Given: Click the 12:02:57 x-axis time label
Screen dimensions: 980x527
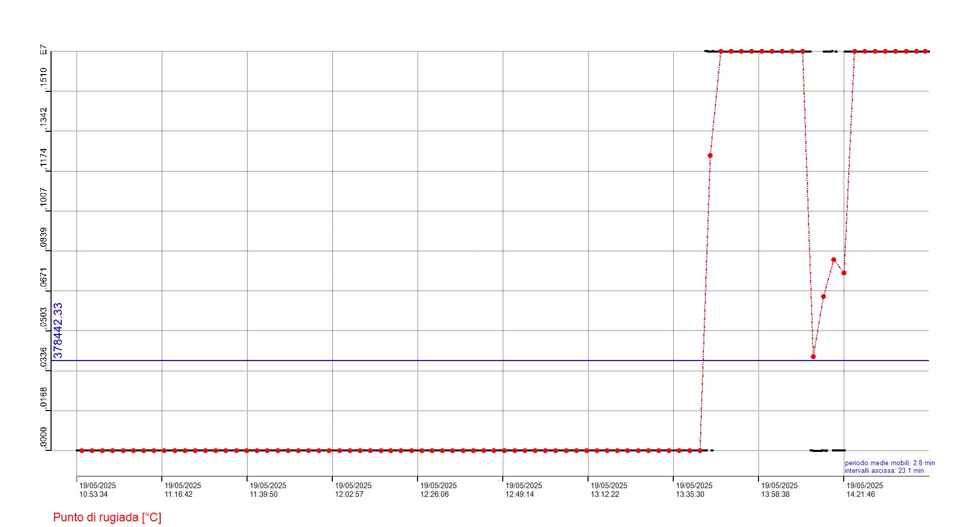Looking at the screenshot, I should pos(349,494).
